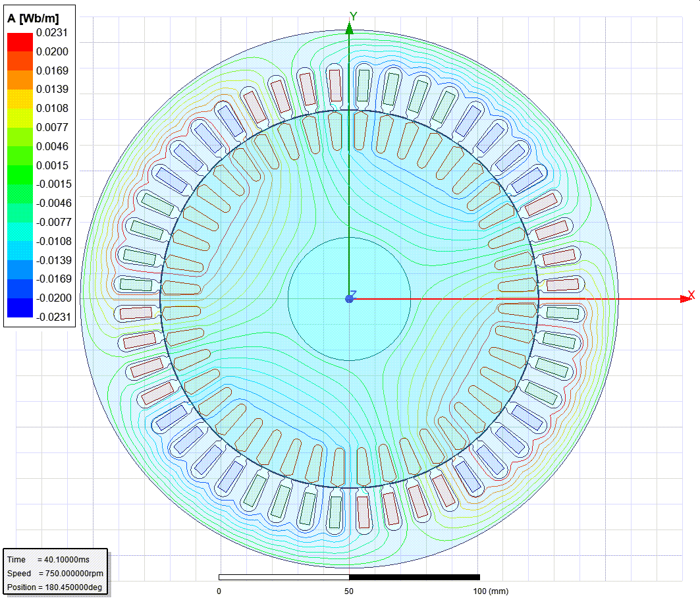Click the red X axis arrowhead
Screen dimensions: 700x598
click(x=685, y=298)
